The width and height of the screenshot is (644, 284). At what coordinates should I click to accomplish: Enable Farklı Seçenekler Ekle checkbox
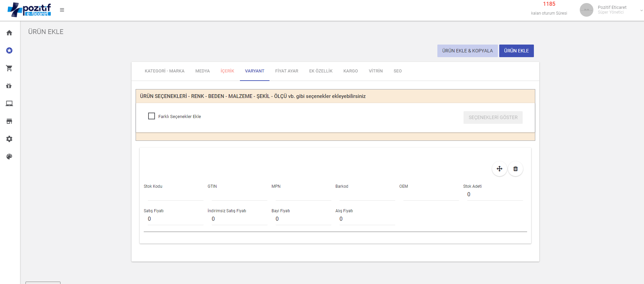pos(152,116)
